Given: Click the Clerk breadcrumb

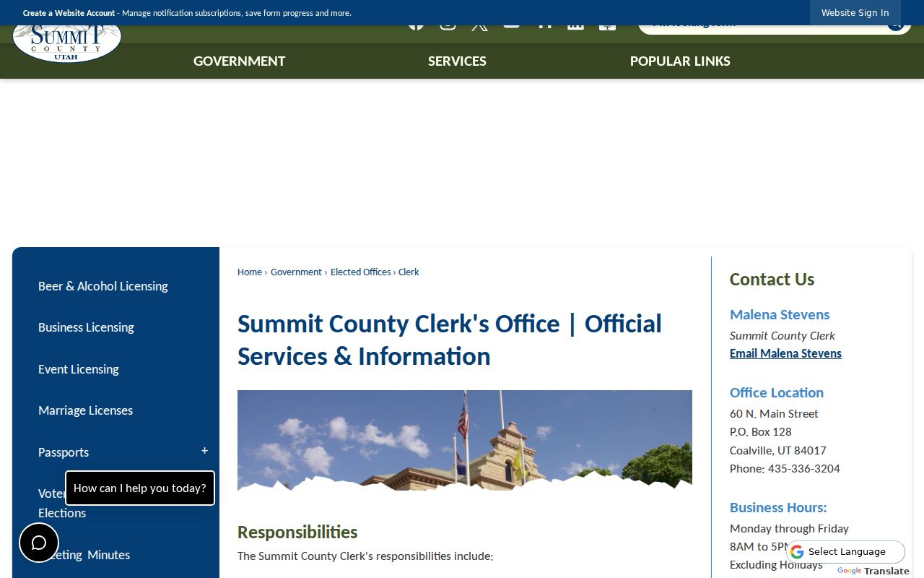Looking at the screenshot, I should pyautogui.click(x=409, y=272).
